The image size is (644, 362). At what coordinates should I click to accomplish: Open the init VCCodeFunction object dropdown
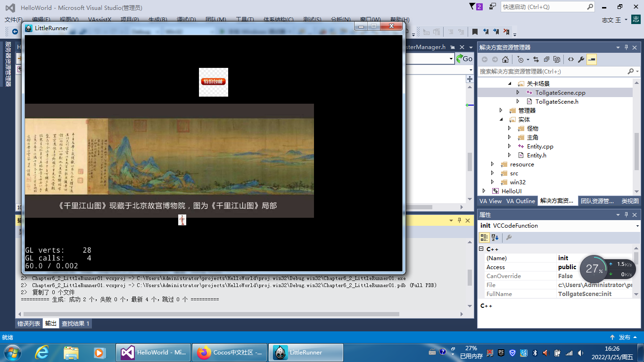(x=637, y=226)
